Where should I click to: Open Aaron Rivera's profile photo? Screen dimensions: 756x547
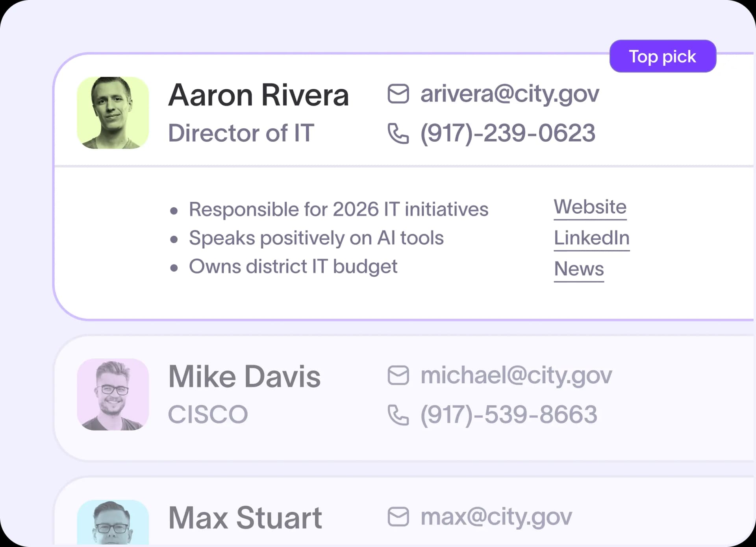(x=113, y=113)
